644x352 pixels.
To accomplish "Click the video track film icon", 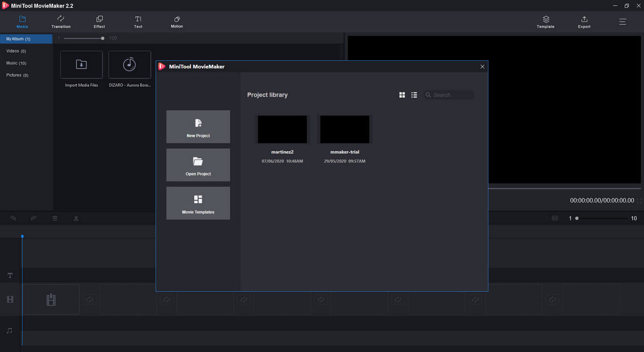I will point(10,299).
